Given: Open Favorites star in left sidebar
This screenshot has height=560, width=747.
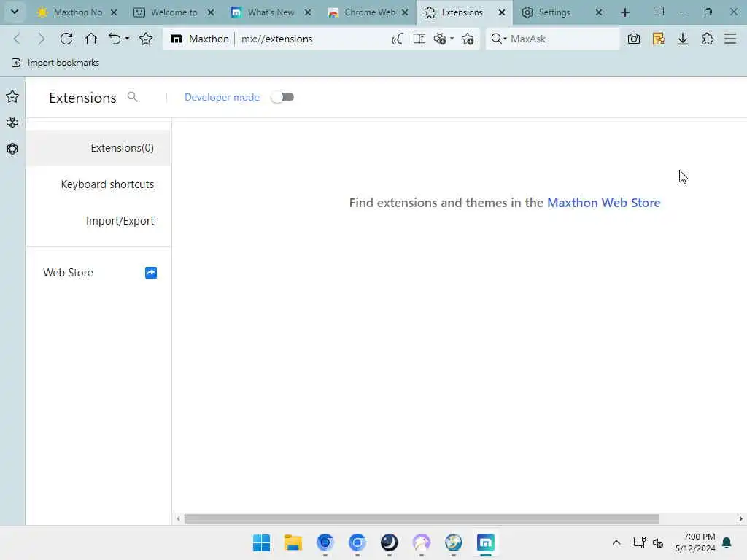Looking at the screenshot, I should click(12, 97).
